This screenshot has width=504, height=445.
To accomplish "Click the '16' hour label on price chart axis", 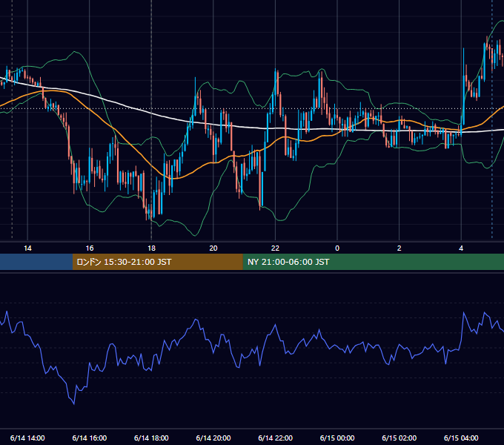I will [90, 248].
